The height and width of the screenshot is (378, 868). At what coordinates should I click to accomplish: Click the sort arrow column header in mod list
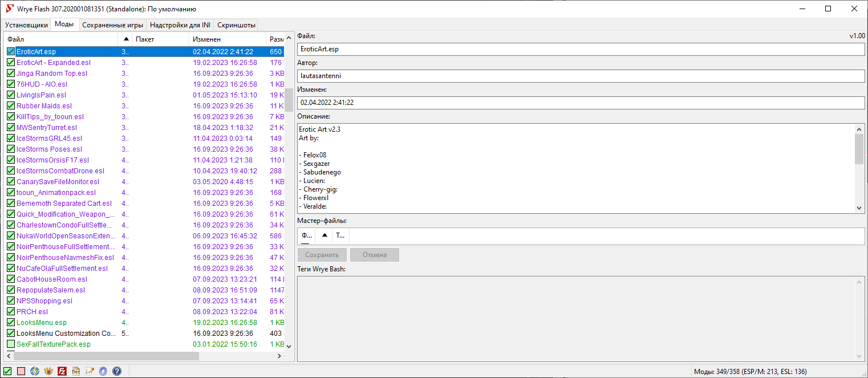pyautogui.click(x=126, y=39)
